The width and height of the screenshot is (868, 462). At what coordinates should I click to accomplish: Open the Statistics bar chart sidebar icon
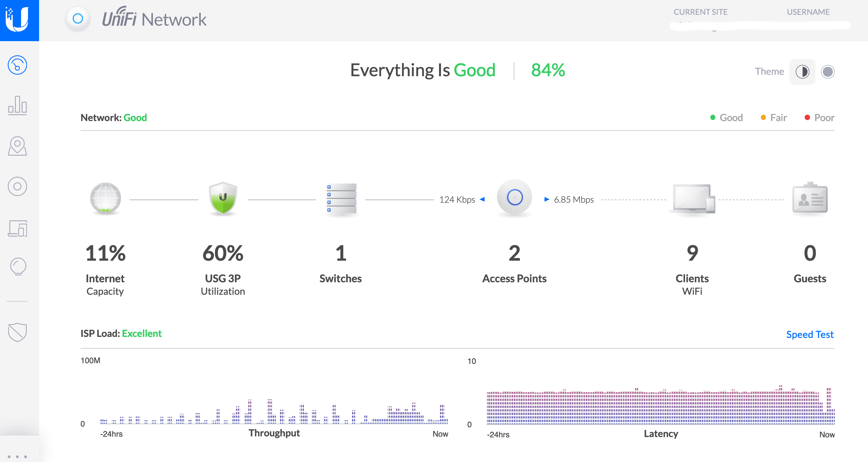pos(17,106)
